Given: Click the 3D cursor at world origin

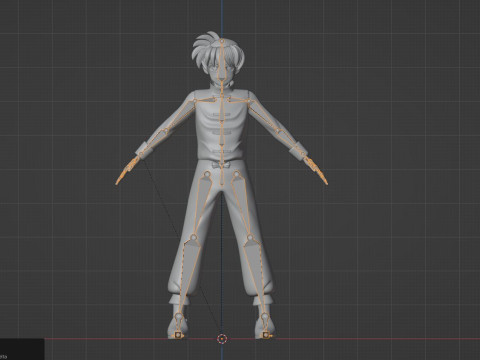Looking at the screenshot, I should click(x=222, y=339).
